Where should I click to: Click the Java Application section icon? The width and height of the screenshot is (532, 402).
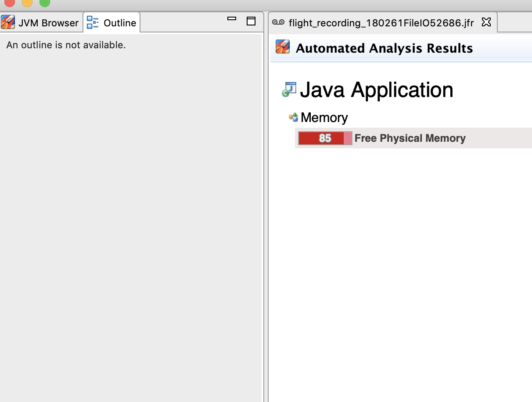tap(289, 90)
